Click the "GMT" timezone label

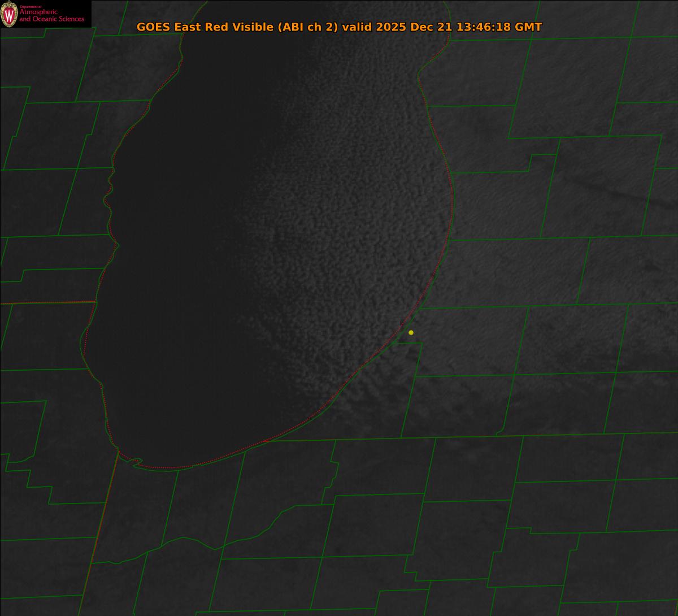pos(528,27)
